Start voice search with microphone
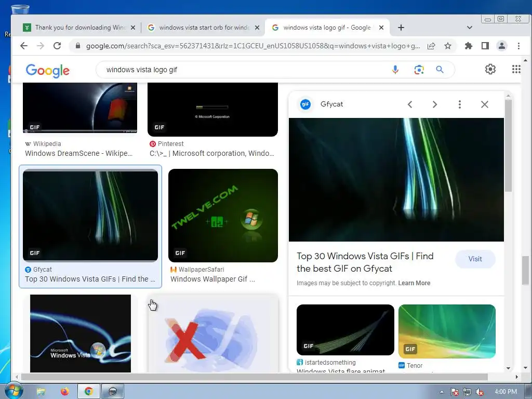532x399 pixels. point(395,70)
